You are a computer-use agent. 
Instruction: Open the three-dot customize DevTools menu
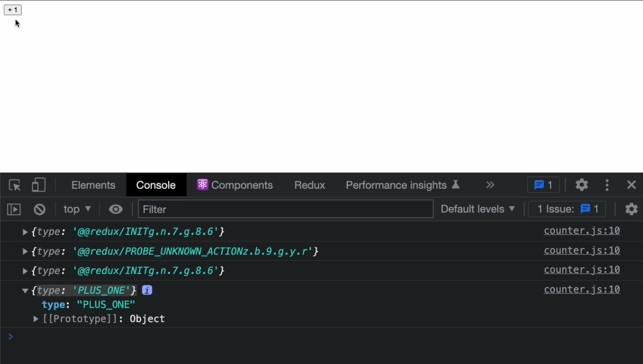607,184
